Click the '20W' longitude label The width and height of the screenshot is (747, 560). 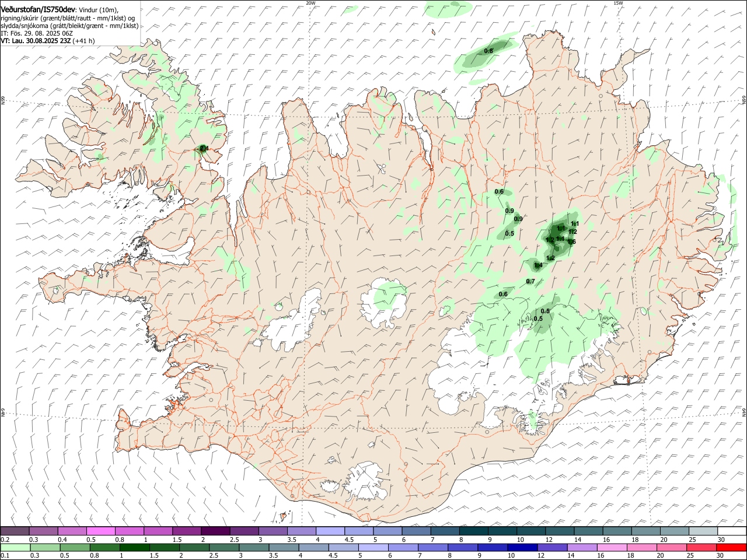tap(310, 3)
